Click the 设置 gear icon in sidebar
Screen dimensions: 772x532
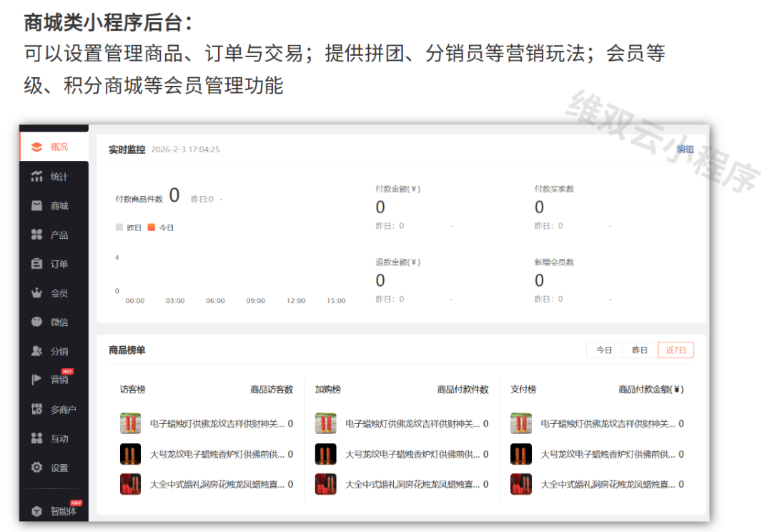[x=37, y=467]
